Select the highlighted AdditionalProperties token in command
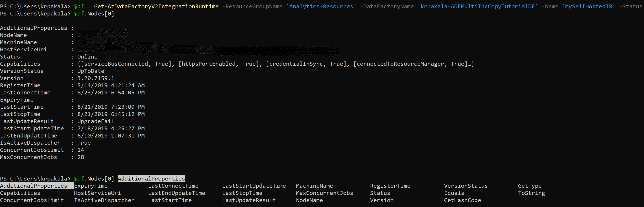 (151, 179)
